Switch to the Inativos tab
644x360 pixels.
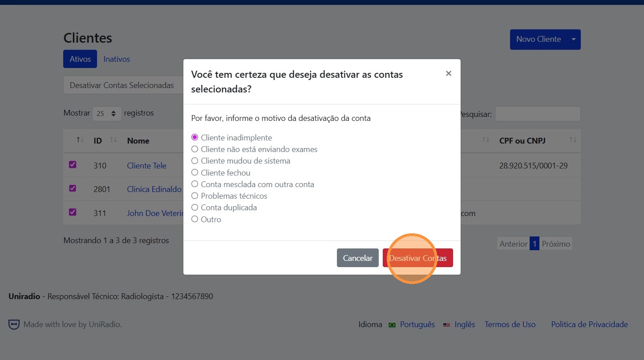coord(117,59)
